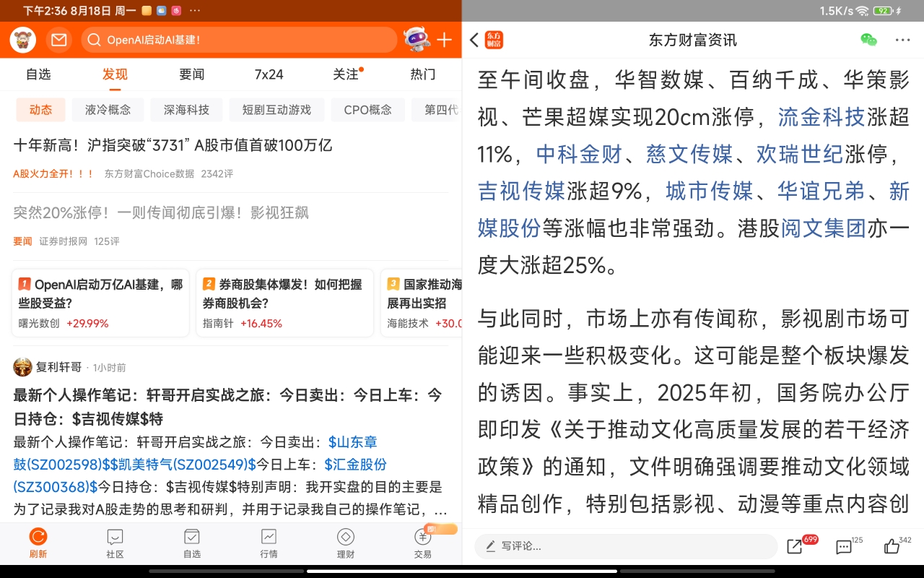The image size is (924, 578).
Task: Tap the search magnifier icon
Action: (x=95, y=40)
